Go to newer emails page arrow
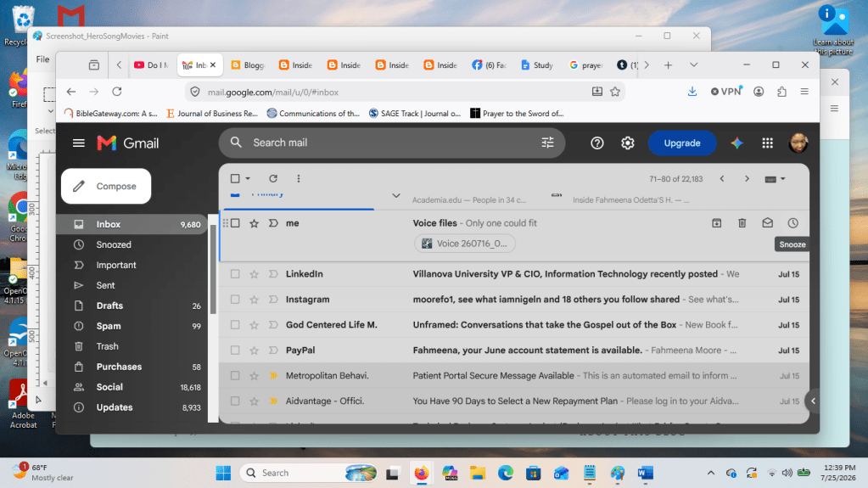Image resolution: width=868 pixels, height=488 pixels. coord(722,178)
